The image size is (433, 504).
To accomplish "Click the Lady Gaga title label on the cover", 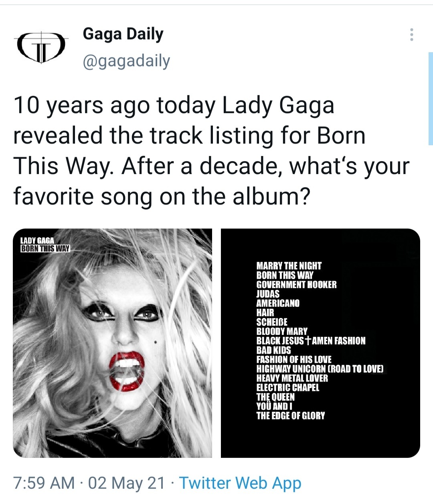I will [x=37, y=241].
